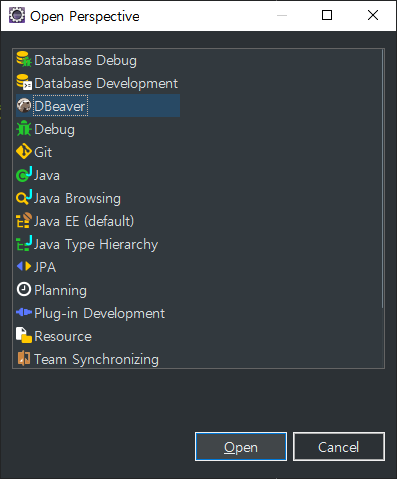397x479 pixels.
Task: Close the Open Perspective dialog
Action: [x=373, y=15]
